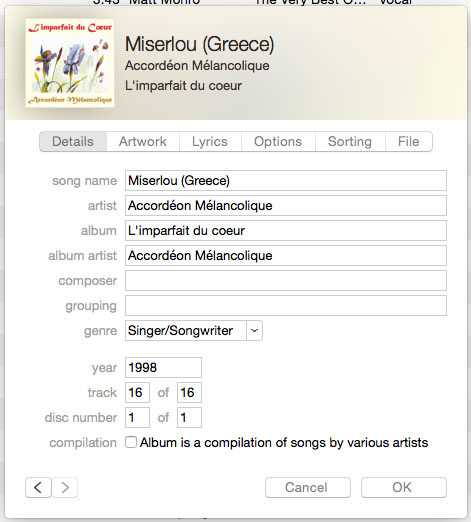The width and height of the screenshot is (471, 522).
Task: Confirm changes with the OK button
Action: pos(404,487)
